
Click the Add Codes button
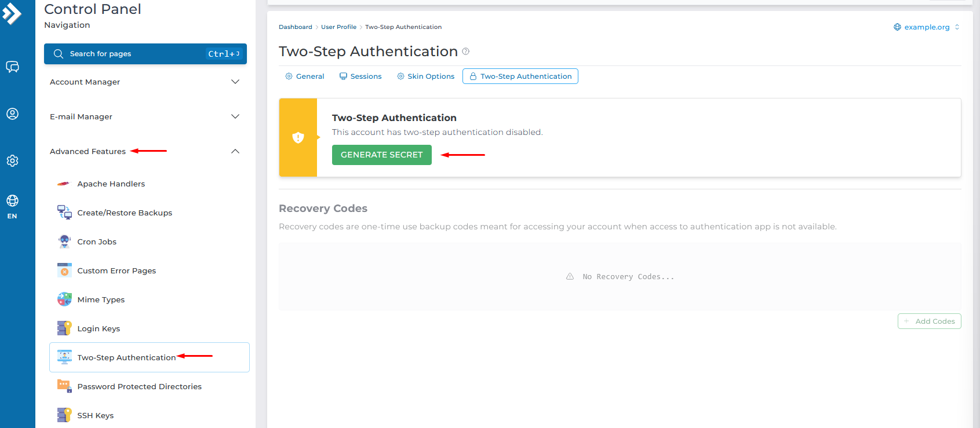click(929, 321)
